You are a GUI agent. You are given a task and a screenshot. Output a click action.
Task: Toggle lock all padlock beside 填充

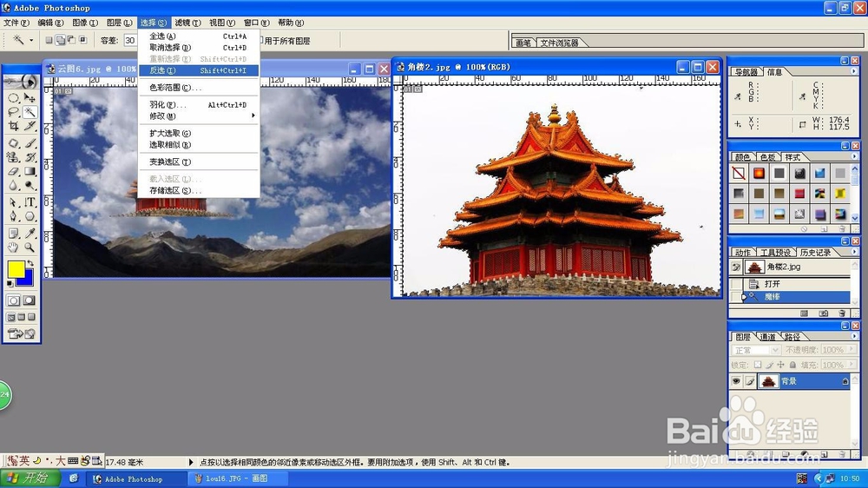[x=792, y=365]
